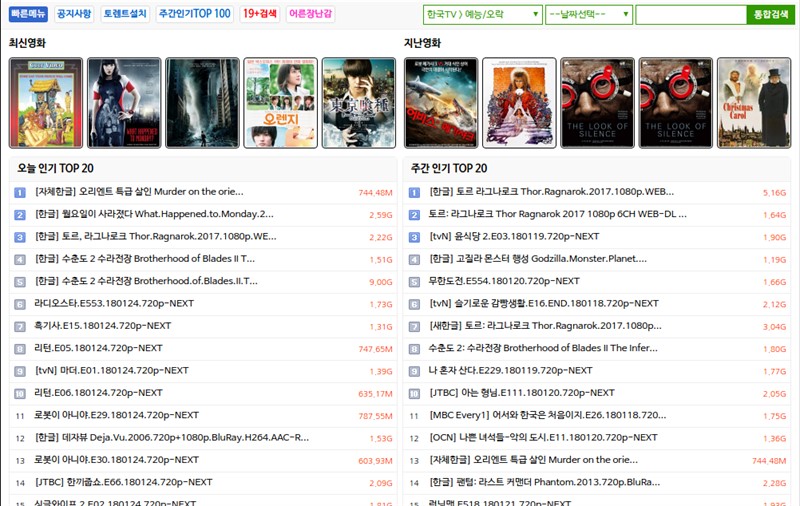Screen dimensions: 800x506
Task: Open 흑기사.E15.180124.720p-NEXT
Action: tap(103, 326)
